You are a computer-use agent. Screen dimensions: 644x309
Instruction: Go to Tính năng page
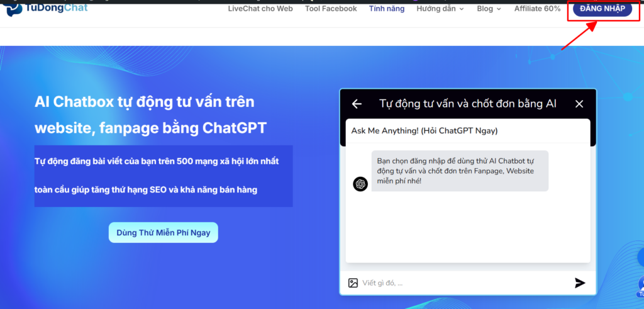(x=387, y=9)
